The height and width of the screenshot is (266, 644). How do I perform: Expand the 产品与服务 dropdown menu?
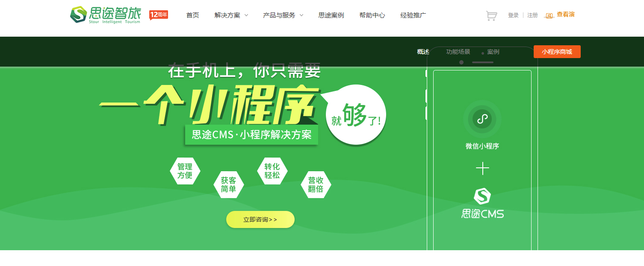tap(283, 15)
